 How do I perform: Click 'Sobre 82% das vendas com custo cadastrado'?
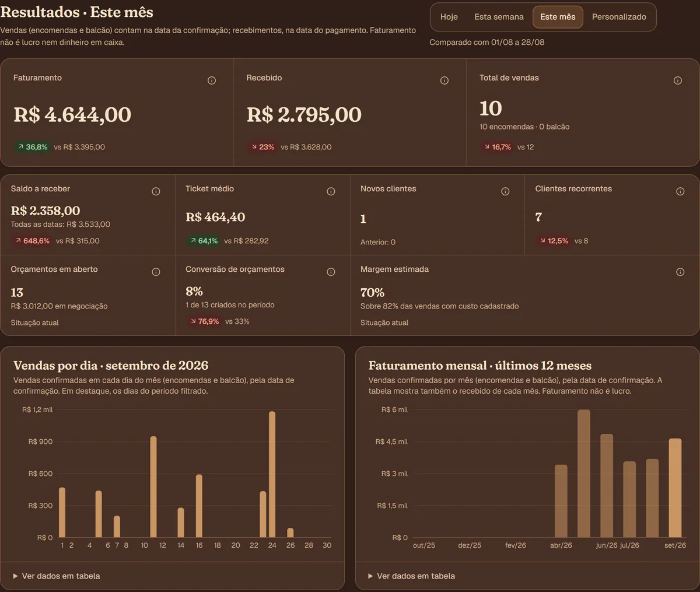pyautogui.click(x=439, y=306)
